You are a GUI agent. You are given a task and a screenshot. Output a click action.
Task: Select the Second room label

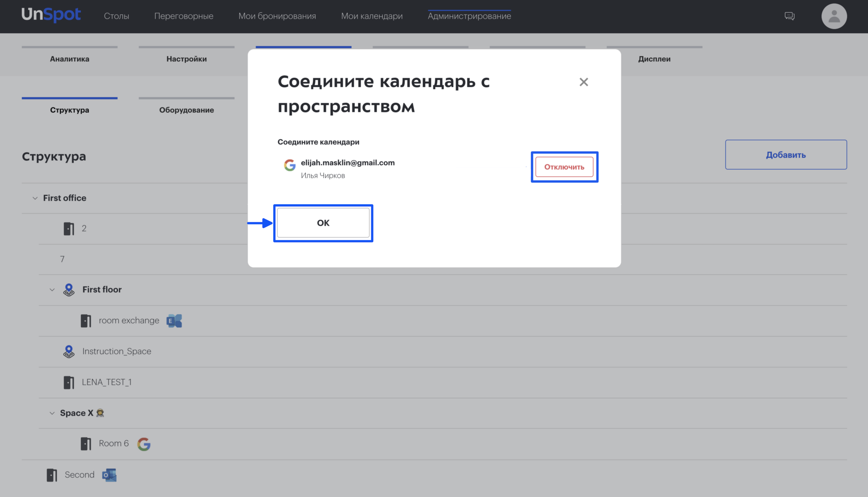coord(79,475)
